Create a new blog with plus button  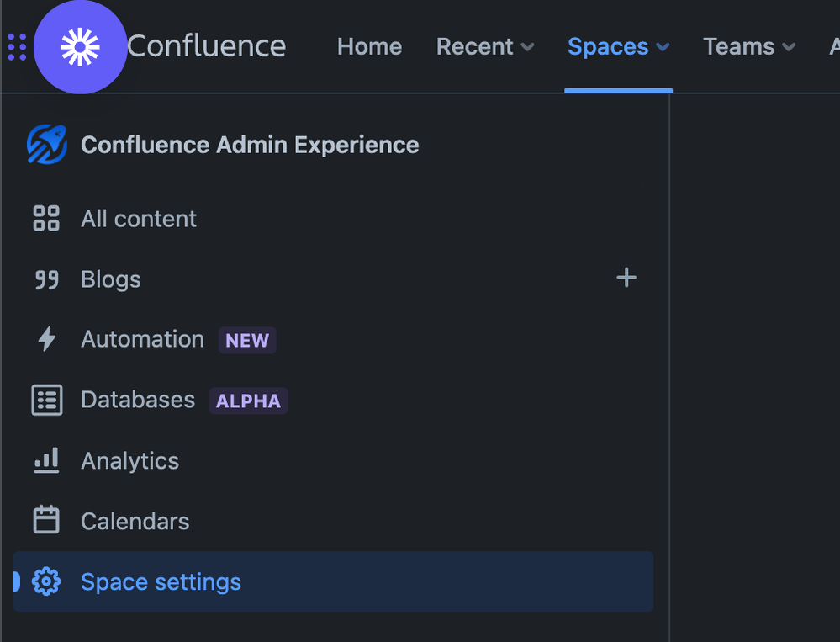pos(626,278)
